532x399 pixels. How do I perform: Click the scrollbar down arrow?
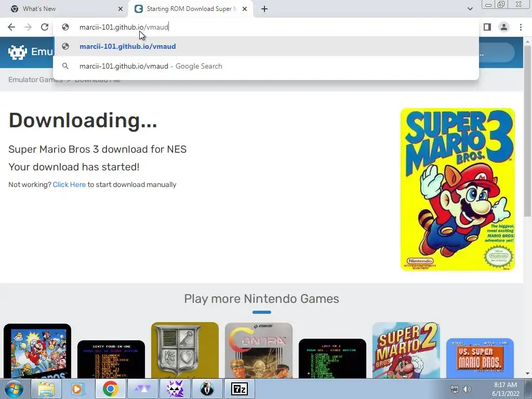pyautogui.click(x=527, y=374)
